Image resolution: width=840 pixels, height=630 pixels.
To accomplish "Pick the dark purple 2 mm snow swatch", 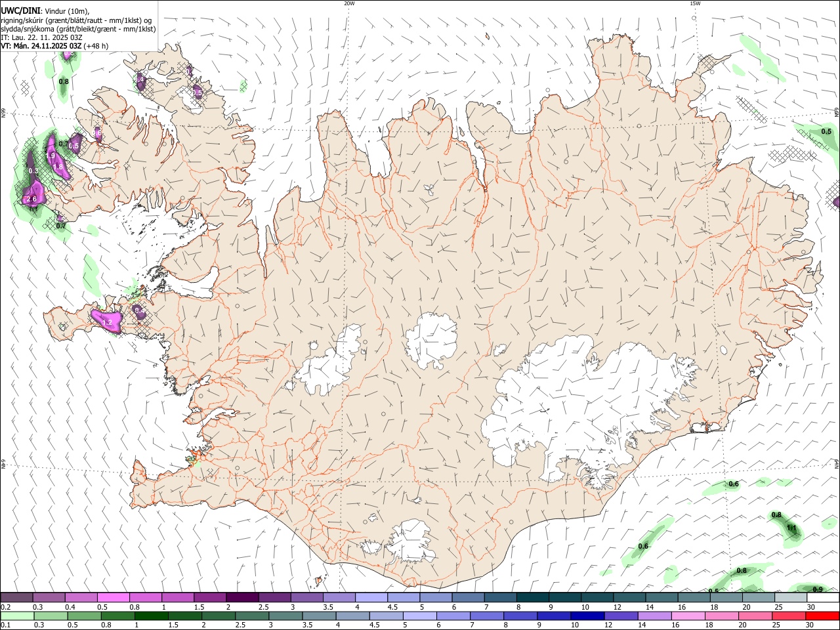I will coord(242,597).
